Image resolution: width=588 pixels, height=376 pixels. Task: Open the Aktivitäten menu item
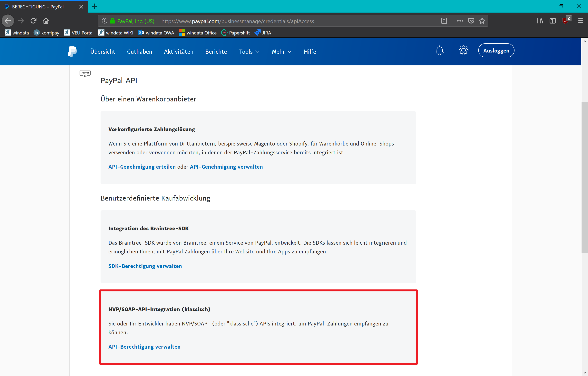click(x=179, y=52)
